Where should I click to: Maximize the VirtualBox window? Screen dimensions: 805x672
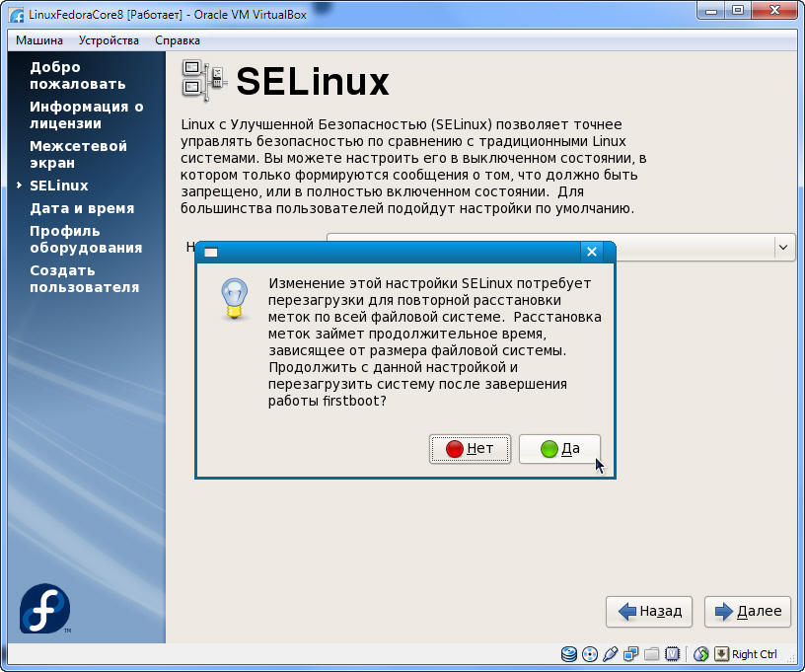click(737, 11)
